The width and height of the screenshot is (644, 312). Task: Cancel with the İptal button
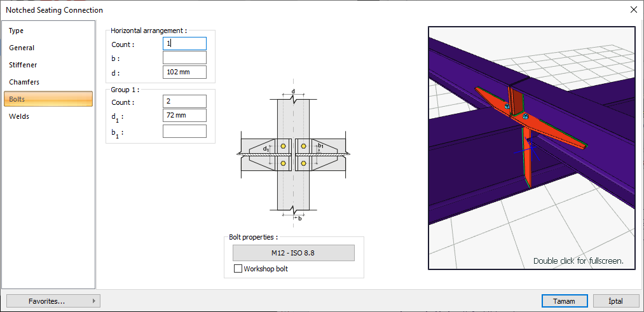(615, 301)
